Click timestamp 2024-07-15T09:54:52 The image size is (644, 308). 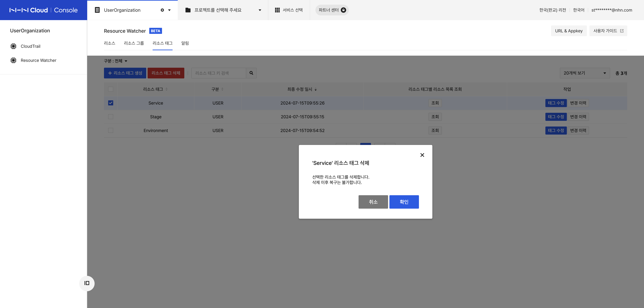(x=302, y=130)
